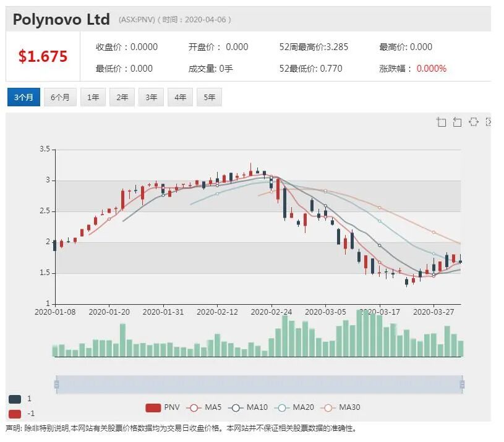Hide the MA10 line via legend
The height and width of the screenshot is (442, 504).
coord(248,407)
